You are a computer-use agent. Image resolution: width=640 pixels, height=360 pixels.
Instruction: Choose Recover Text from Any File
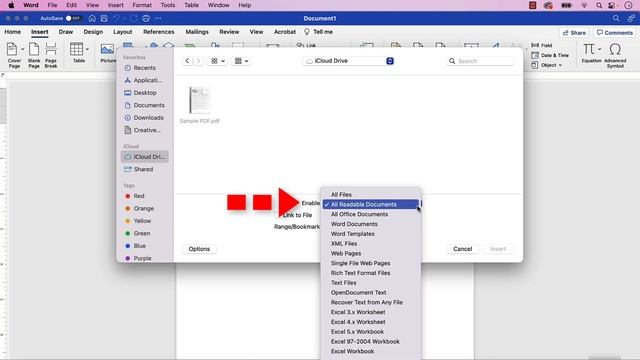point(371,302)
